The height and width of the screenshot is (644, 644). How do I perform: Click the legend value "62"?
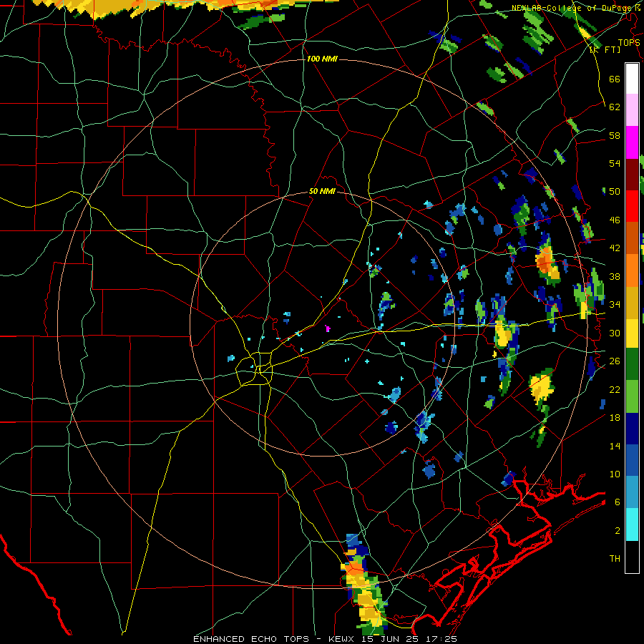(615, 107)
